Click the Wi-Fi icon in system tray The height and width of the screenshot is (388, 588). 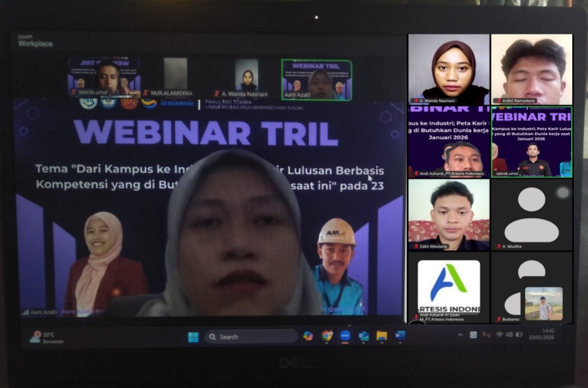499,335
